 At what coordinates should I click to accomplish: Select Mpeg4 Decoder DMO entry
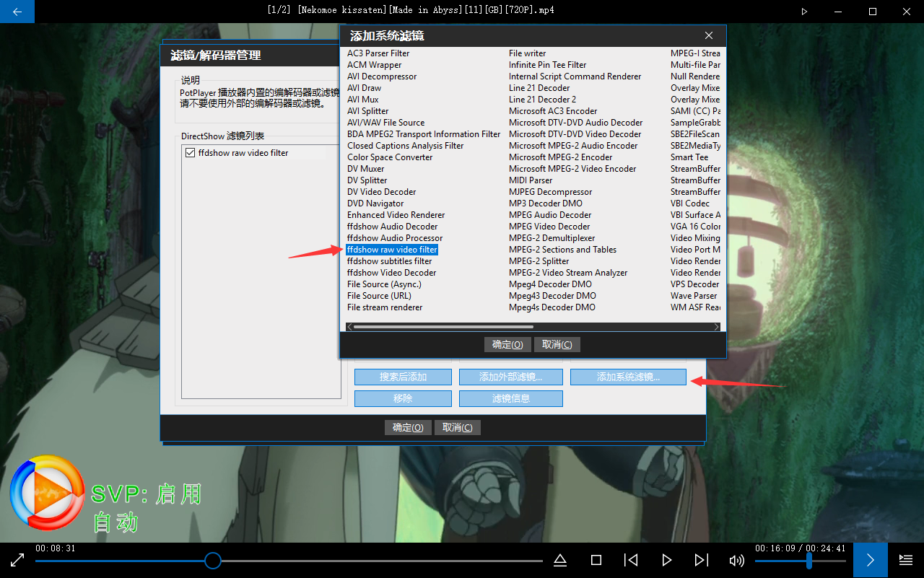pos(550,284)
